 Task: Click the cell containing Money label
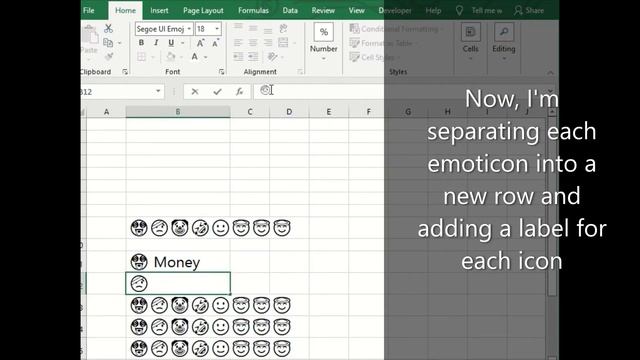(x=178, y=262)
